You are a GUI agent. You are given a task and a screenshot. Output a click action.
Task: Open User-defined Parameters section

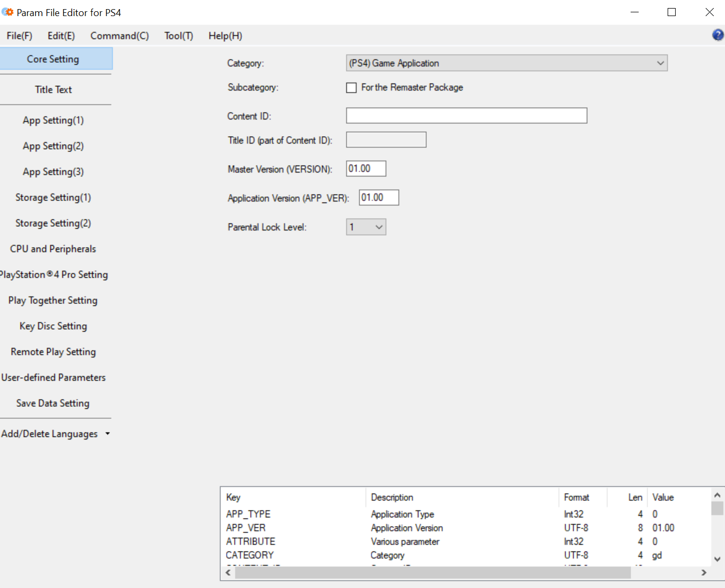coord(53,377)
